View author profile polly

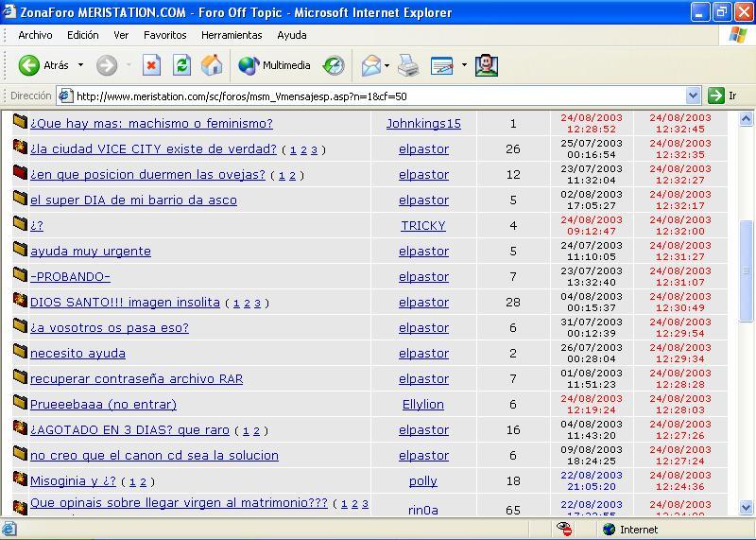423,481
